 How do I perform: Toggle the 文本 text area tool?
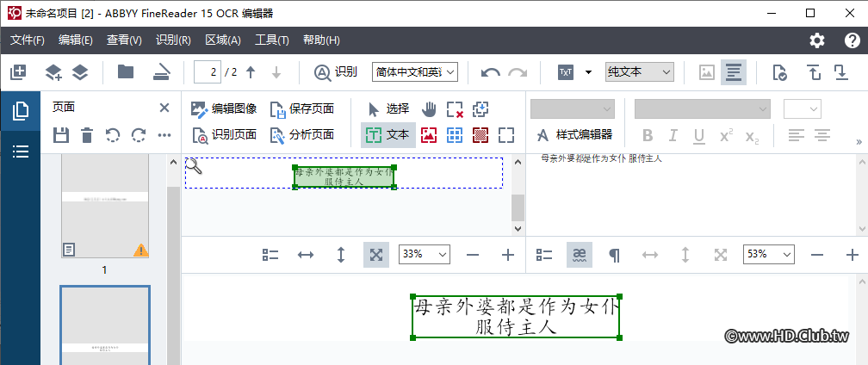[x=388, y=135]
